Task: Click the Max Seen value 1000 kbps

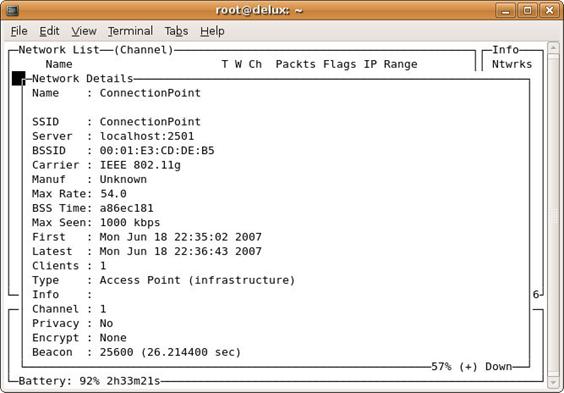Action: tap(130, 223)
